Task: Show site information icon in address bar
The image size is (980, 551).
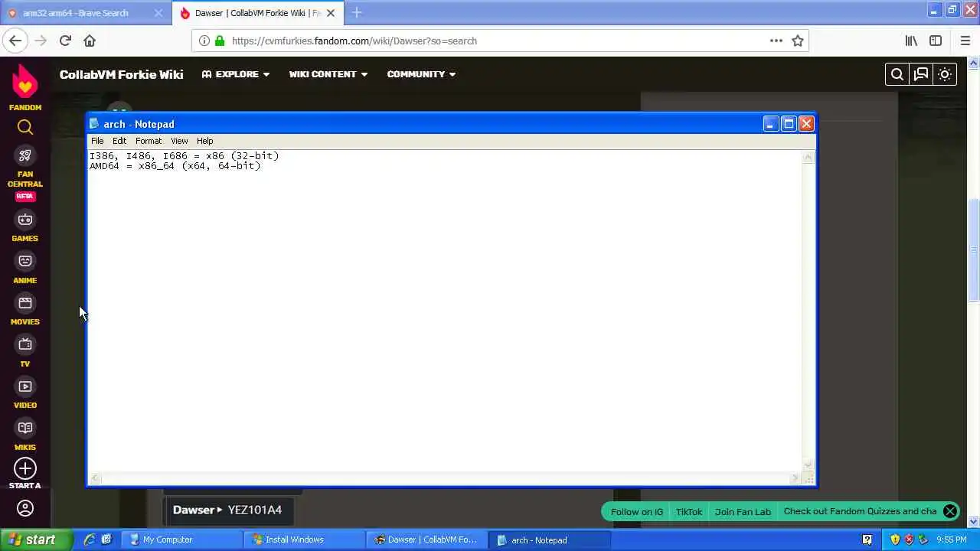Action: click(204, 41)
